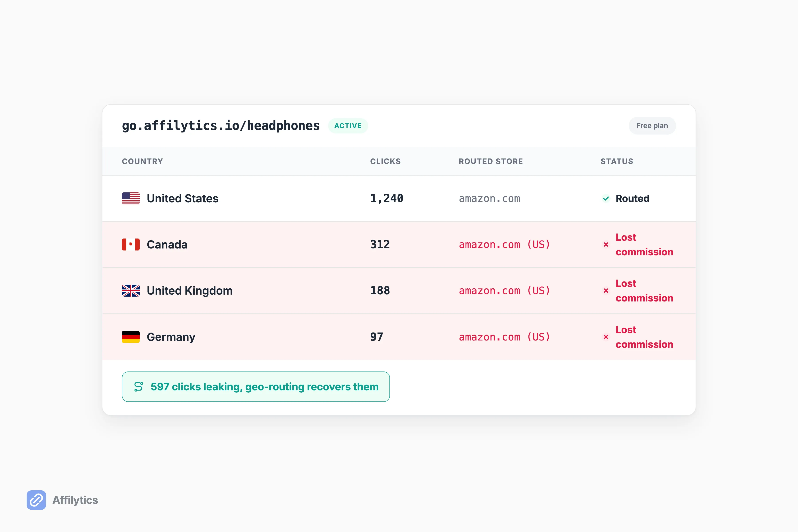Click the 97 clicks value
798x532 pixels.
click(377, 337)
